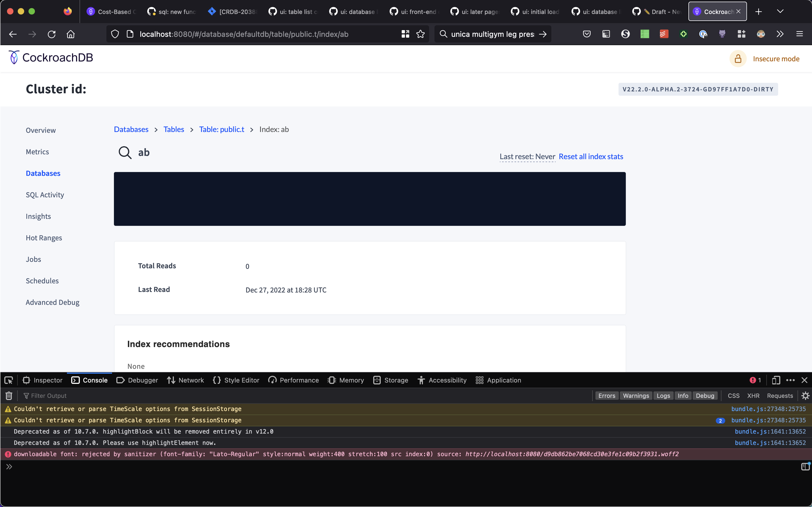Viewport: 812px width, 507px height.
Task: Open the Performance devtools tab
Action: click(294, 380)
